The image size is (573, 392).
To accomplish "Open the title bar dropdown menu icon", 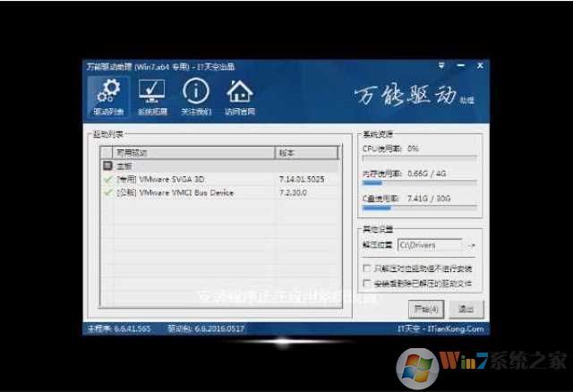I will pos(441,65).
